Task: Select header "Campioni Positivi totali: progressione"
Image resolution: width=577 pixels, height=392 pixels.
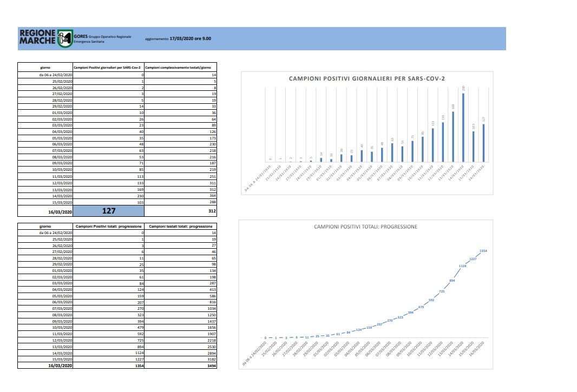Action: [109, 227]
